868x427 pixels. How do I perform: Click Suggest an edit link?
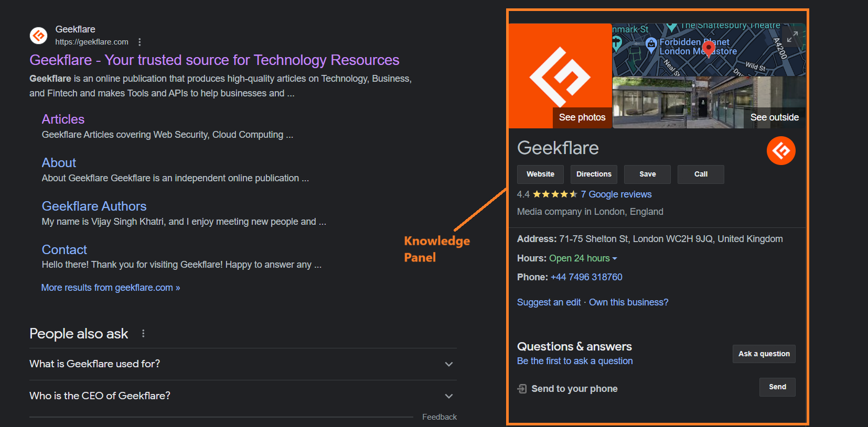tap(549, 302)
